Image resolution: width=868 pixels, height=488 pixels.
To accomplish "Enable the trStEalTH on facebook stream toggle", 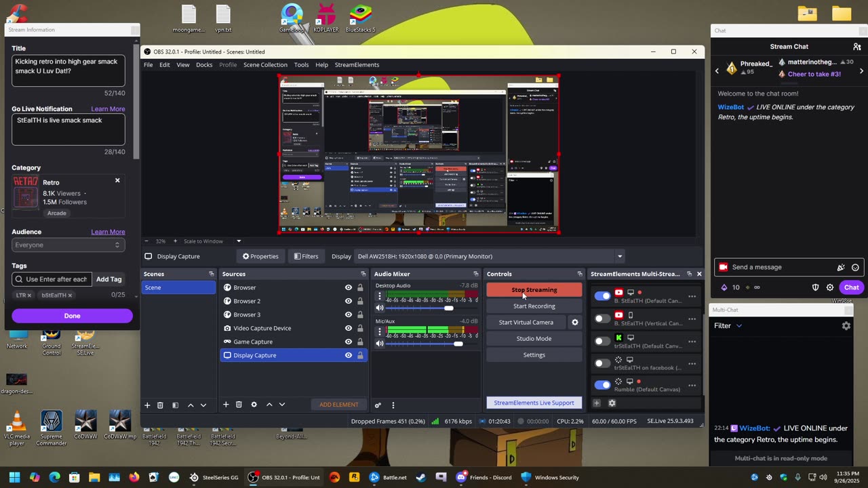I will click(602, 363).
